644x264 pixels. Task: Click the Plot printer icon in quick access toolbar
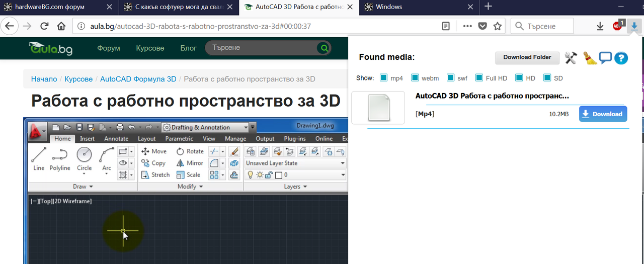click(120, 127)
